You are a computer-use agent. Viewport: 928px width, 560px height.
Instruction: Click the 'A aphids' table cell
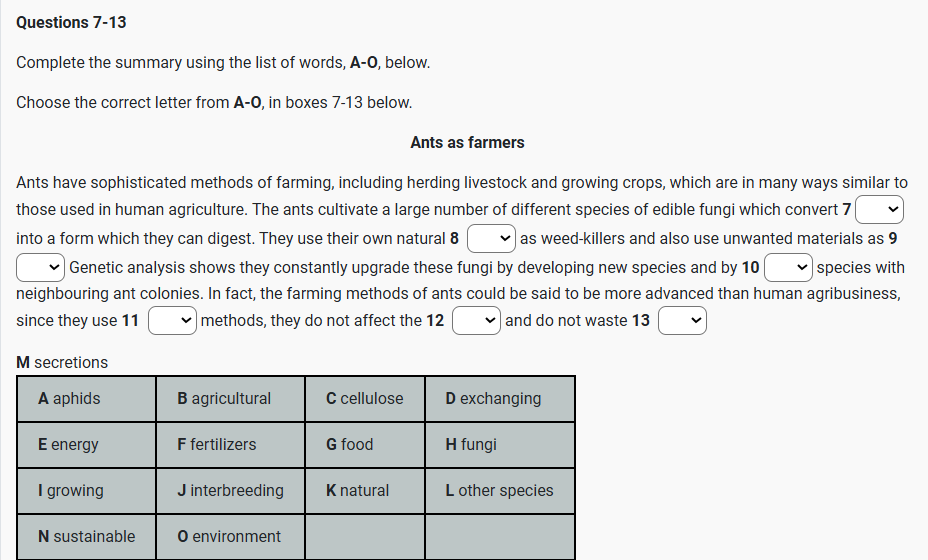coord(86,399)
